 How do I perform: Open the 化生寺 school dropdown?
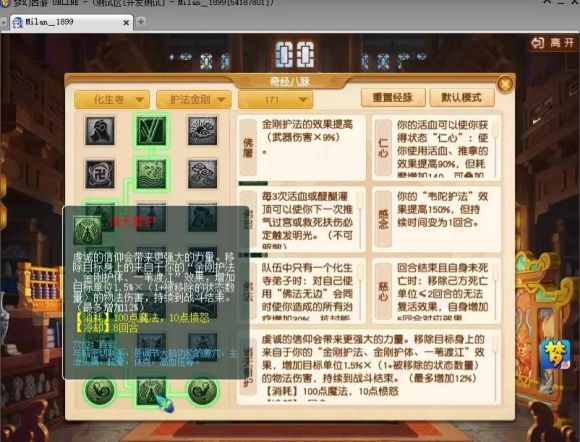[112, 99]
